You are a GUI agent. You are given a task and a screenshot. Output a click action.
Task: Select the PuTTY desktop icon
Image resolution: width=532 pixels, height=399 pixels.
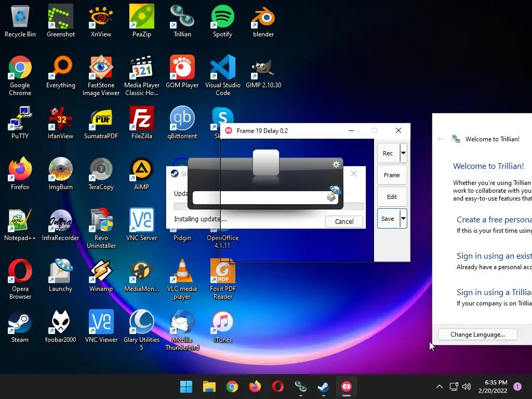[20, 123]
